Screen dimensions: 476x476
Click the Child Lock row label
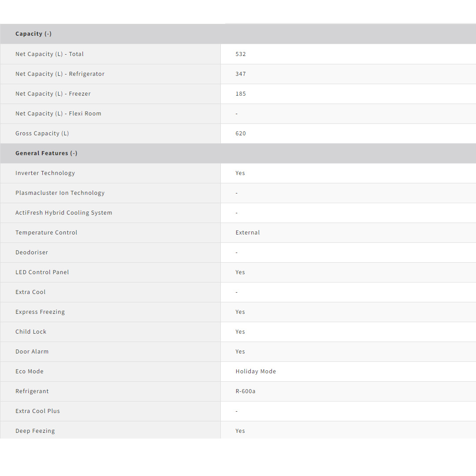pos(31,332)
